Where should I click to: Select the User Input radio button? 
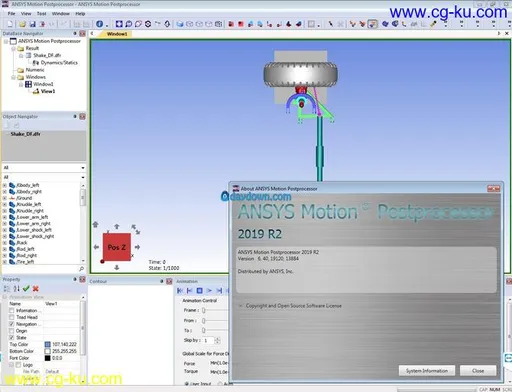(x=187, y=384)
